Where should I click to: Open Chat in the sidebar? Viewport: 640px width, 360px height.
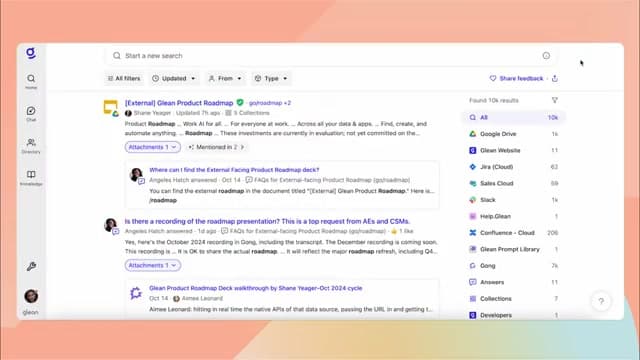(31, 113)
